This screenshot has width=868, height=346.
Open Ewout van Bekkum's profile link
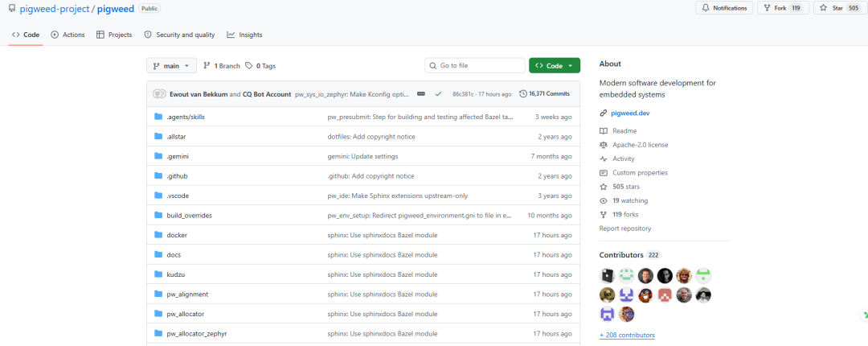coord(199,94)
